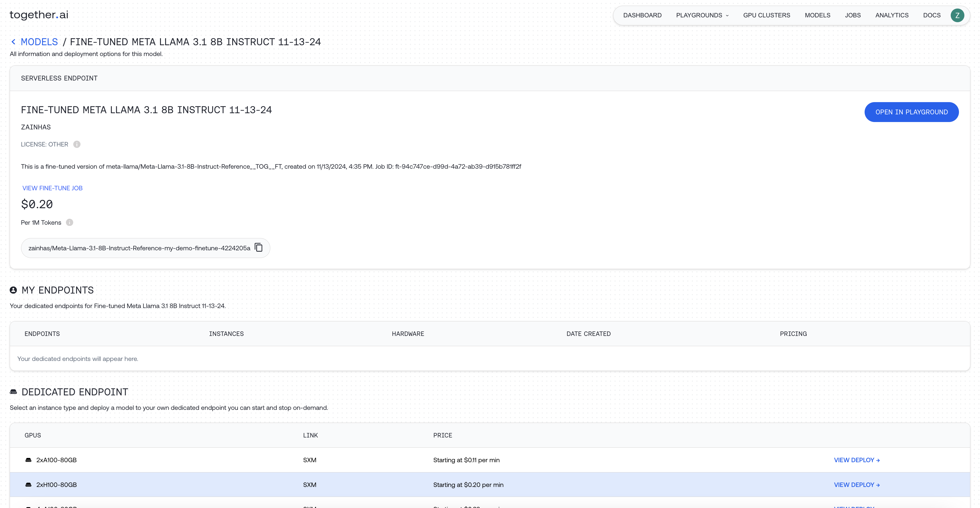The height and width of the screenshot is (508, 980).
Task: Go to GPU Clusters page
Action: 767,15
